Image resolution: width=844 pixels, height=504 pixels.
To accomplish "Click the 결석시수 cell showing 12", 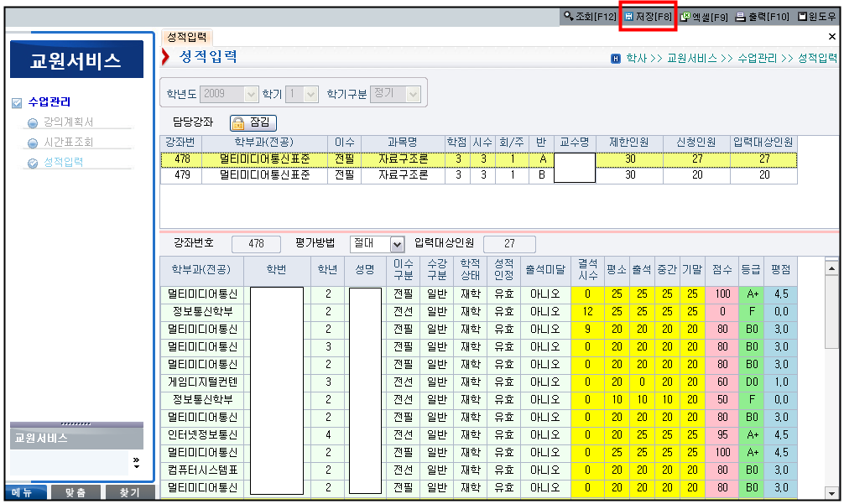I will coord(588,313).
